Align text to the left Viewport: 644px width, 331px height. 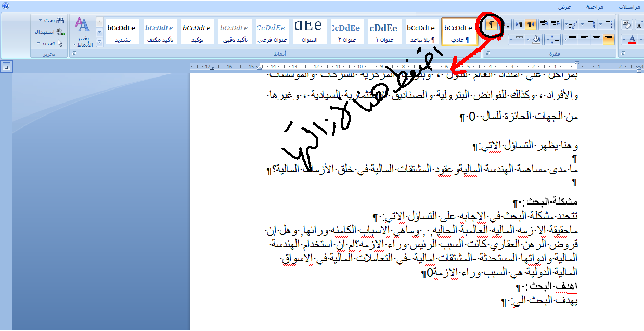pyautogui.click(x=584, y=40)
